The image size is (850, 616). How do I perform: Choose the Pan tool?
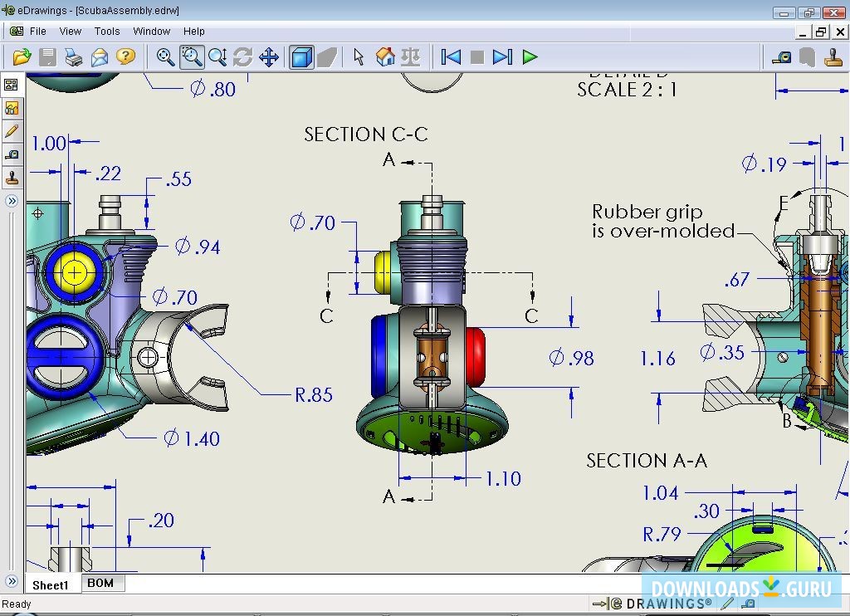tap(268, 57)
